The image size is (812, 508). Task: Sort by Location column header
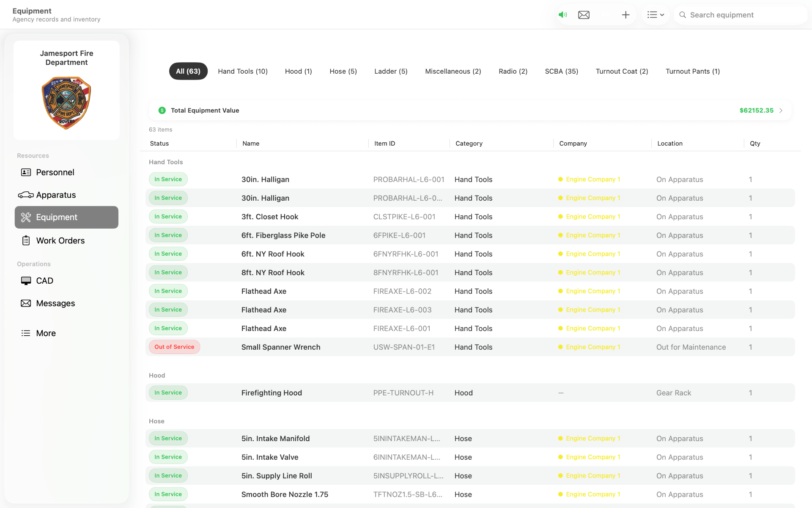point(670,144)
